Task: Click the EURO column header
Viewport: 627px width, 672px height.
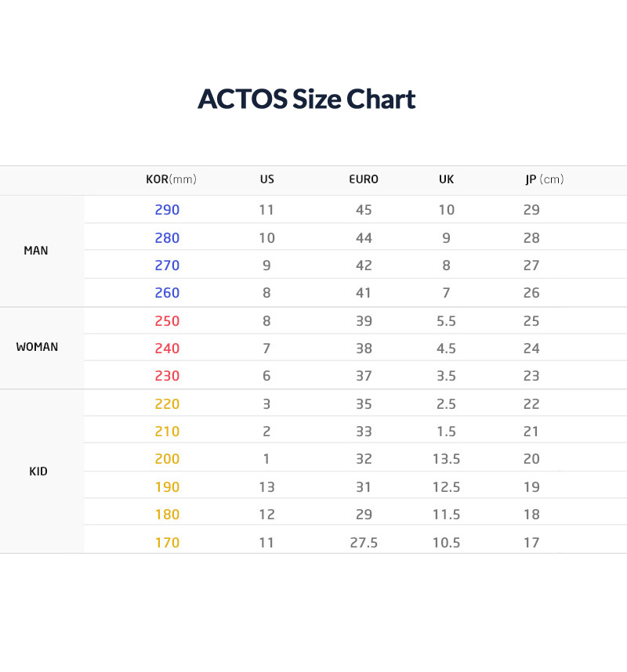Action: point(364,179)
